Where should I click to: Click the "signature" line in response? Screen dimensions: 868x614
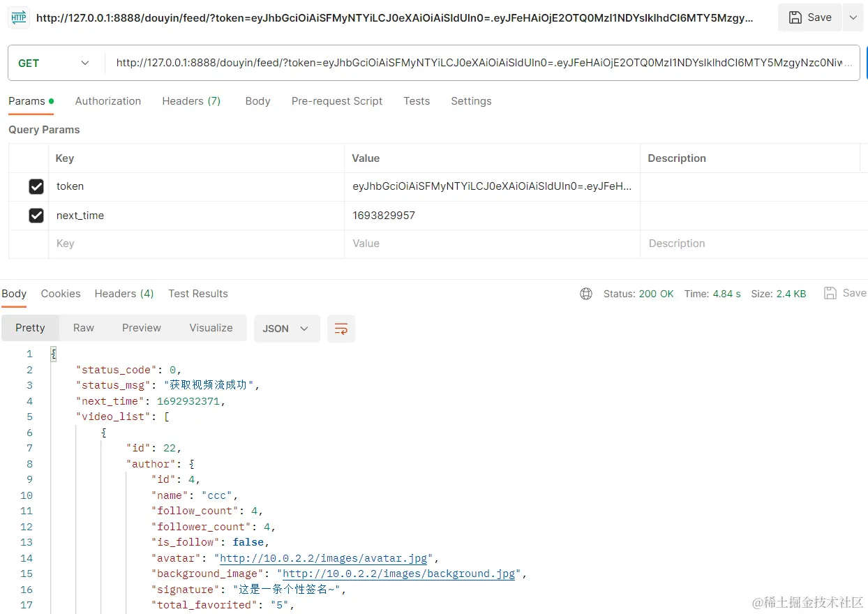(248, 590)
